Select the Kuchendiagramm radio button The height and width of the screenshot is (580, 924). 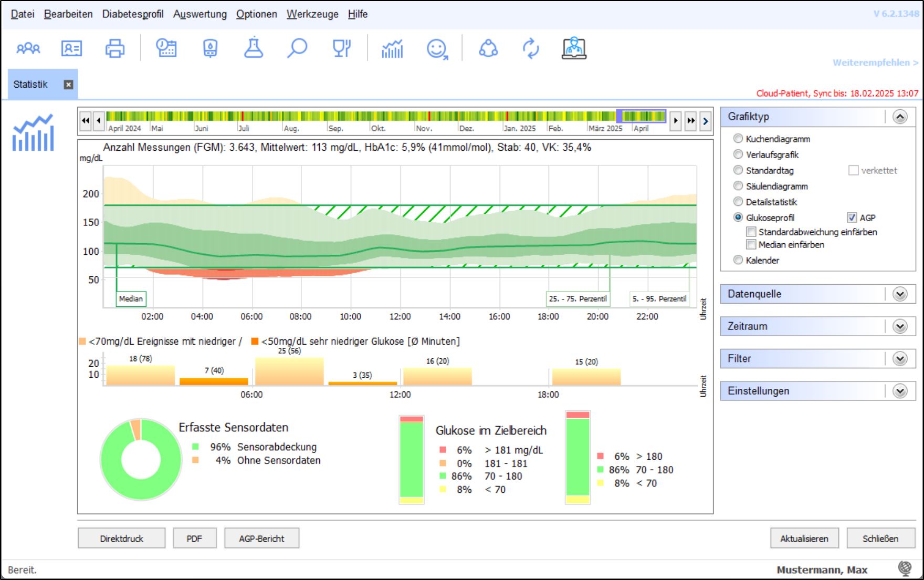click(x=738, y=139)
